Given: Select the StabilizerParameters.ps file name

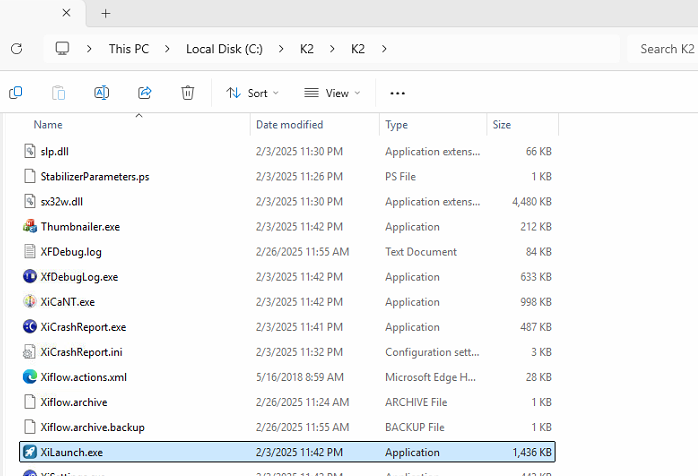Looking at the screenshot, I should coord(95,176).
